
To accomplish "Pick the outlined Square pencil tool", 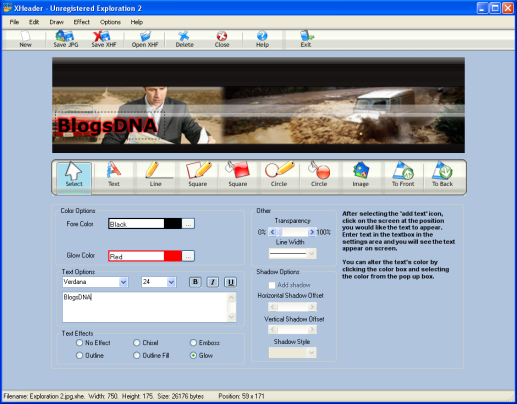I will pyautogui.click(x=198, y=174).
